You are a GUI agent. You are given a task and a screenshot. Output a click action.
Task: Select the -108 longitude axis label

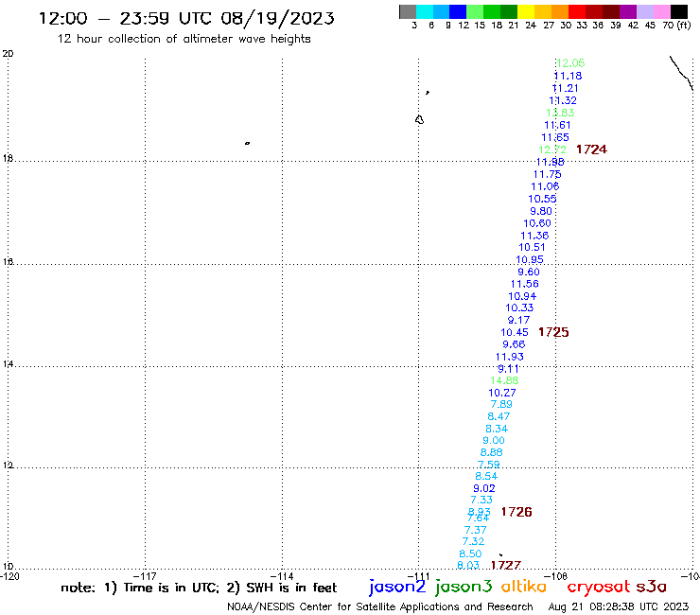tap(556, 576)
